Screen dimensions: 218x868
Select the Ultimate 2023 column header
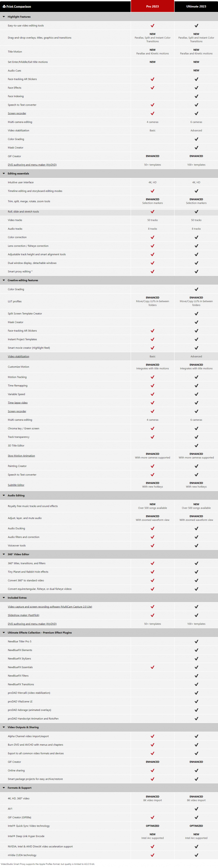(x=196, y=6)
